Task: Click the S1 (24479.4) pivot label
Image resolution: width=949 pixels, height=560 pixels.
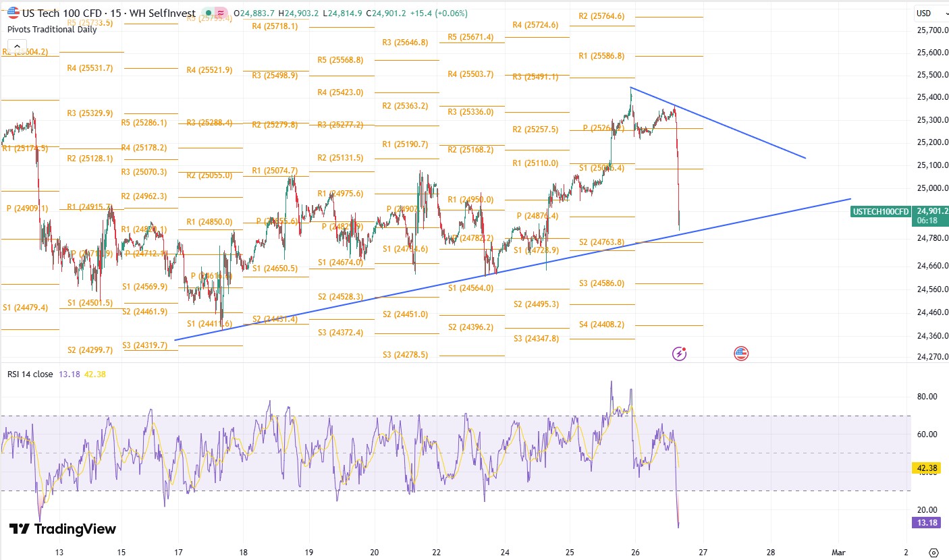Action: pyautogui.click(x=25, y=308)
